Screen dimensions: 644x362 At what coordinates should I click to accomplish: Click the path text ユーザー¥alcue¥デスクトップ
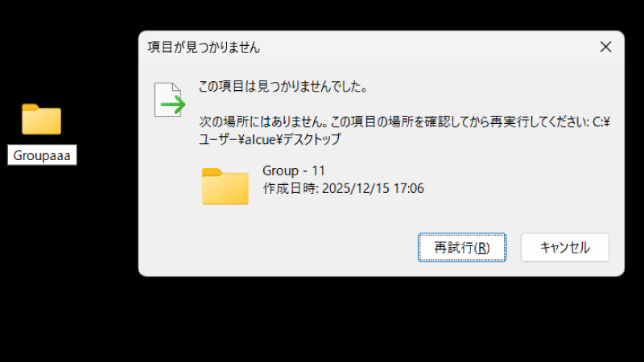coord(270,139)
